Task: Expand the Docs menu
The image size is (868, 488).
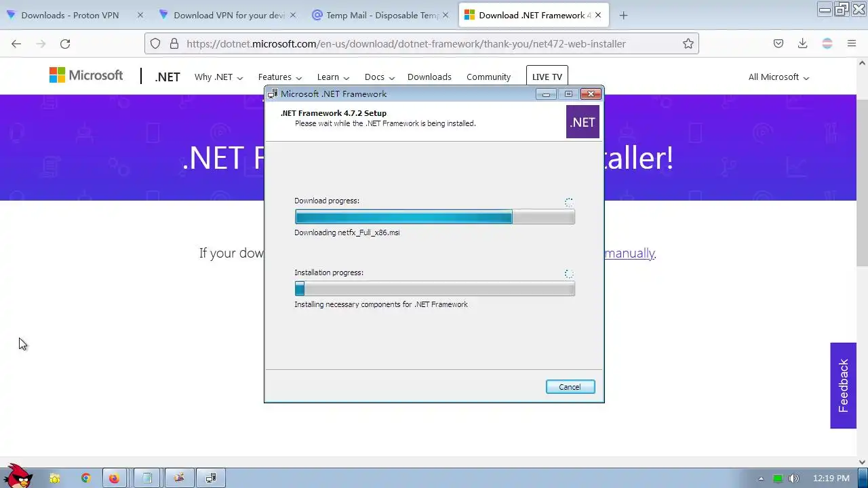Action: (379, 77)
